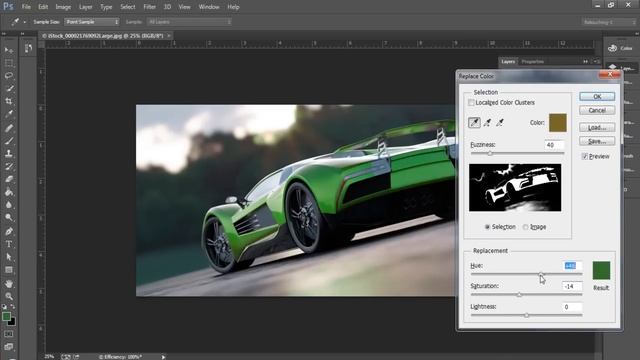Select the Quick Selection tool
This screenshot has height=360, width=640.
tap(9, 89)
